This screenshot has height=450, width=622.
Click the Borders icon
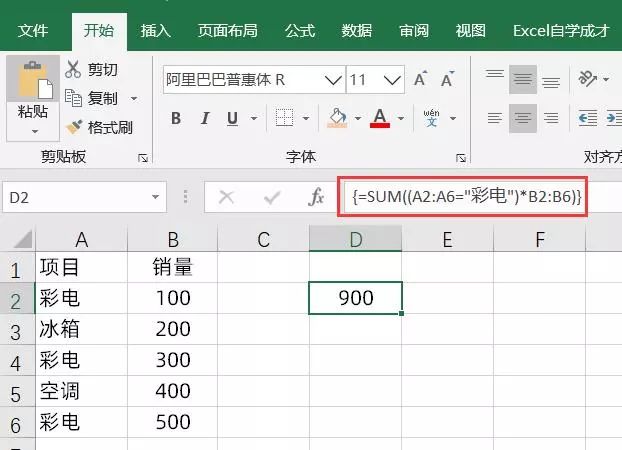coord(284,118)
